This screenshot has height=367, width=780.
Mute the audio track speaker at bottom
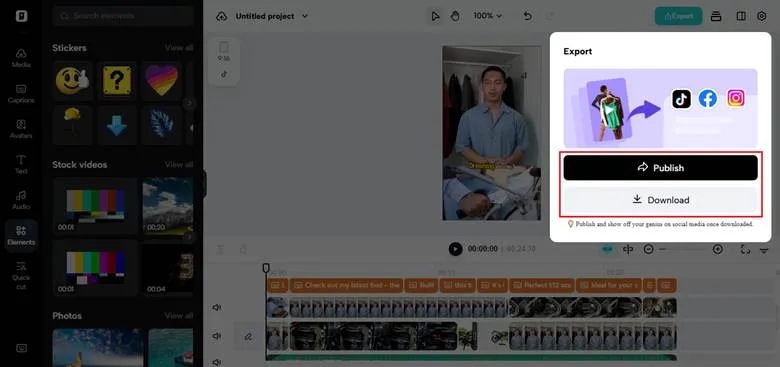tap(217, 362)
